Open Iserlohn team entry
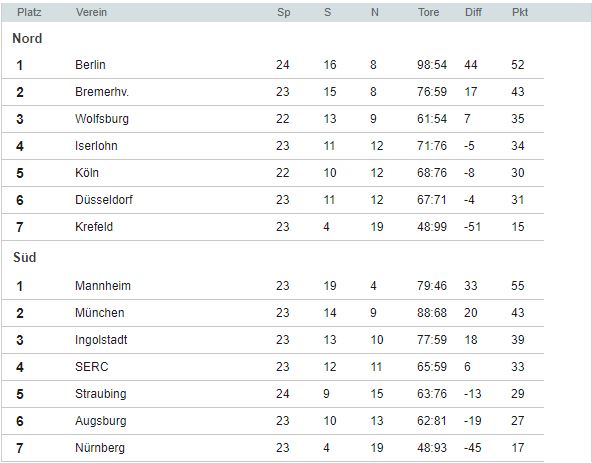This screenshot has width=592, height=463. click(x=96, y=146)
